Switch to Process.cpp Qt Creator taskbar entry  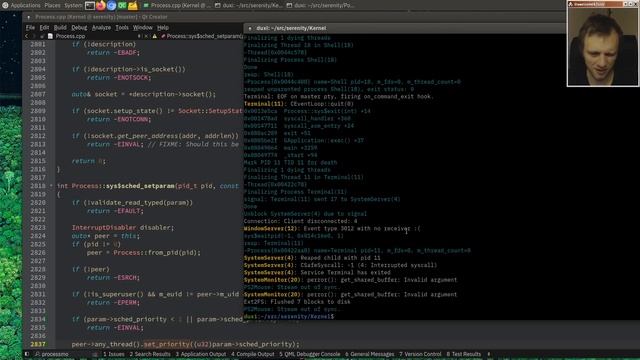(177, 6)
